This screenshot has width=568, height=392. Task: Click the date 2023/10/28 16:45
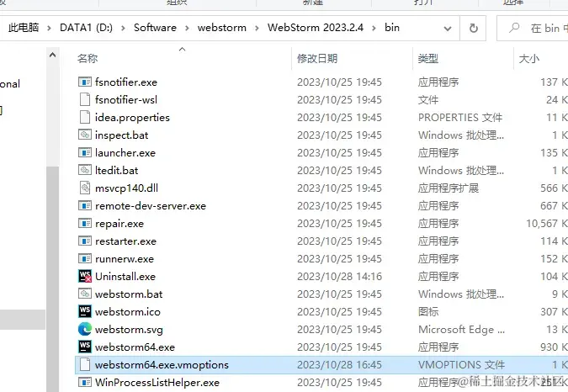pos(339,364)
